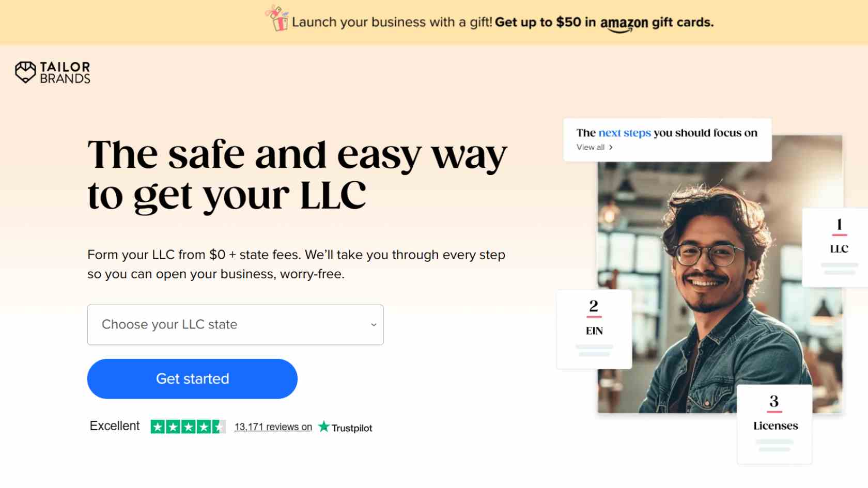Click the gift cards promo banner text
Viewport: 868px width, 488px height.
click(x=503, y=22)
